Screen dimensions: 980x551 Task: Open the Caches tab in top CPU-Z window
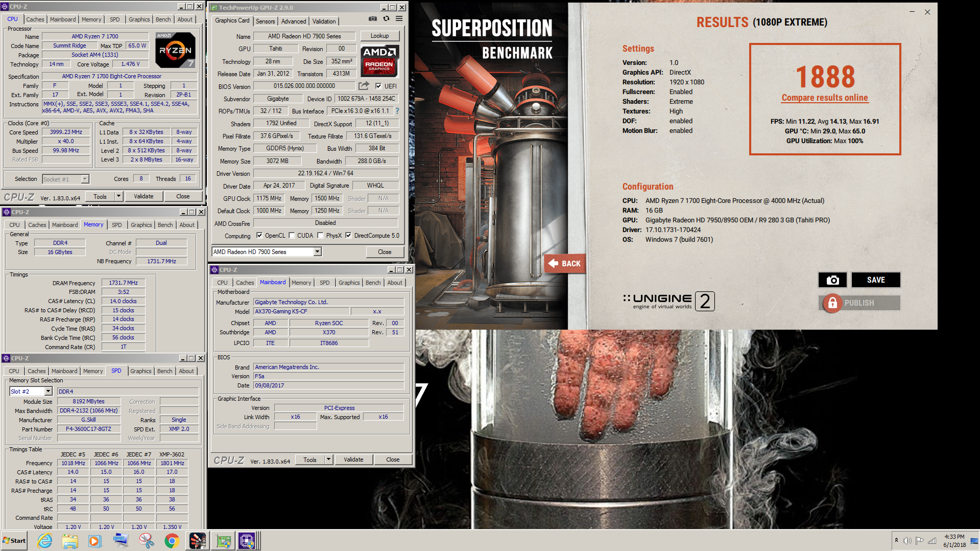pos(35,19)
